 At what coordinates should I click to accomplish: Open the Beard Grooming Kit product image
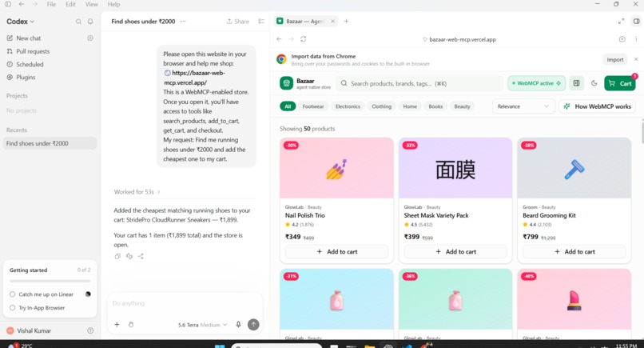[x=574, y=168]
